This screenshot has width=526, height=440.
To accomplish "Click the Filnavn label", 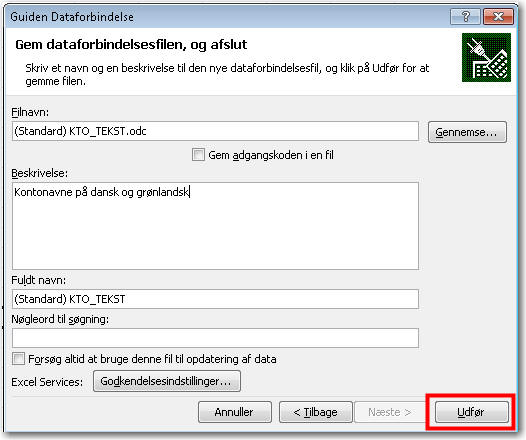I will [30, 112].
